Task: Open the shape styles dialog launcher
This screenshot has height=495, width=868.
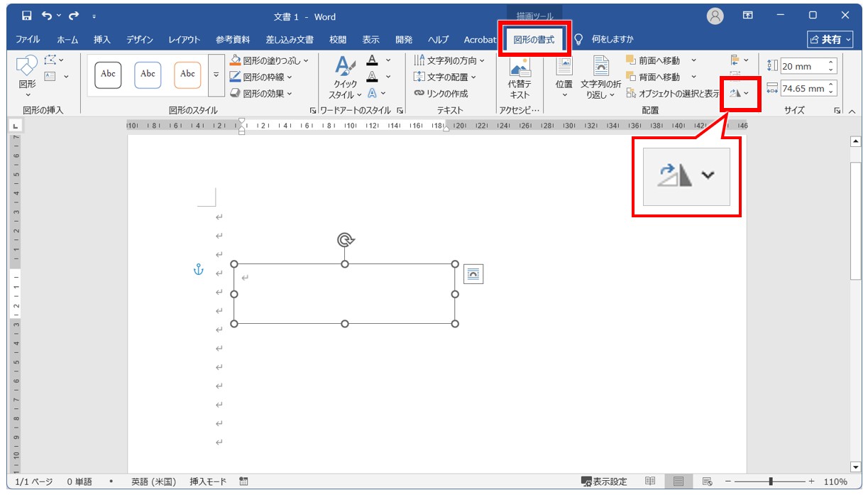Action: tap(312, 111)
